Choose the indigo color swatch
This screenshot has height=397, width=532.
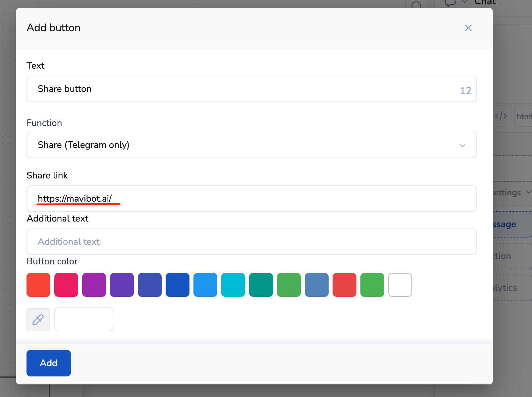pos(150,285)
